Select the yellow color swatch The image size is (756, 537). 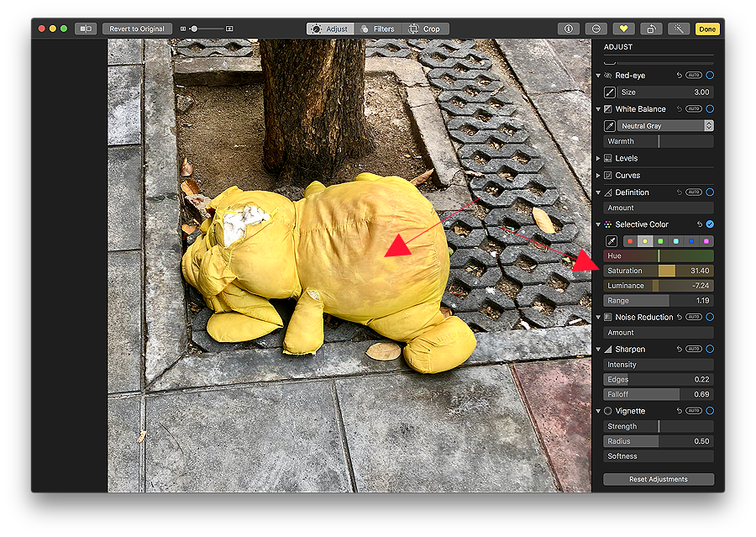point(645,241)
